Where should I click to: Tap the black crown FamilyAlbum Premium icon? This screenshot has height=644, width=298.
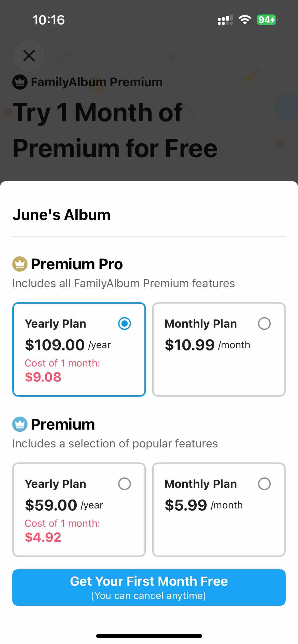pos(20,82)
